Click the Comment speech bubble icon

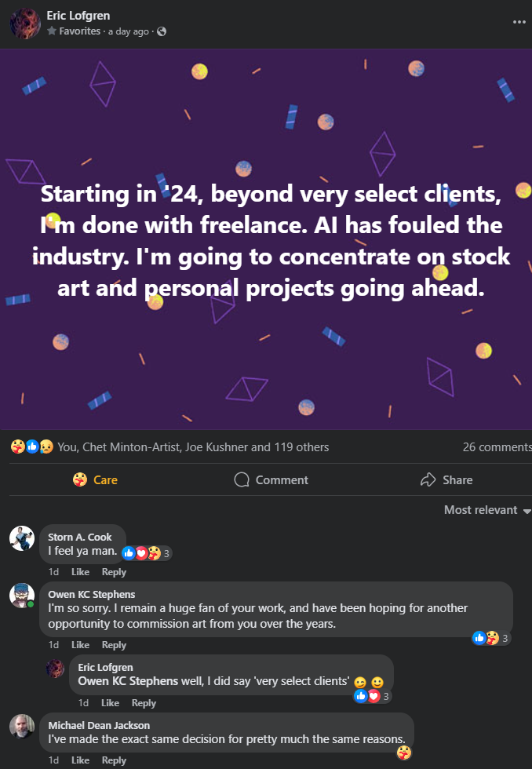[x=242, y=479]
